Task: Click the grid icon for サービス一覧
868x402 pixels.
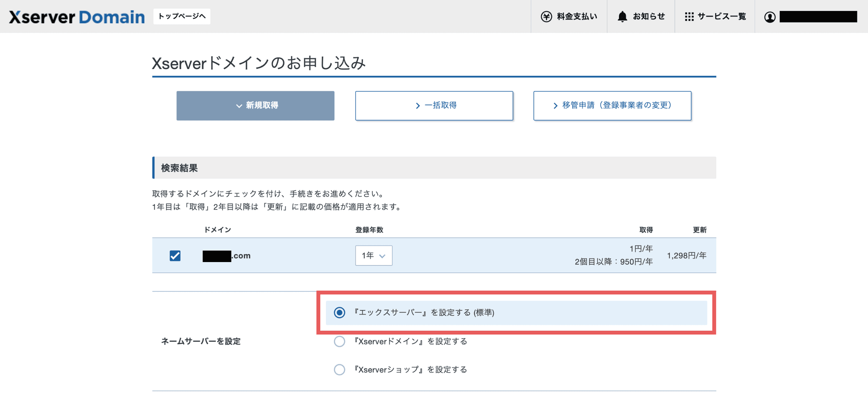Action: coord(690,17)
